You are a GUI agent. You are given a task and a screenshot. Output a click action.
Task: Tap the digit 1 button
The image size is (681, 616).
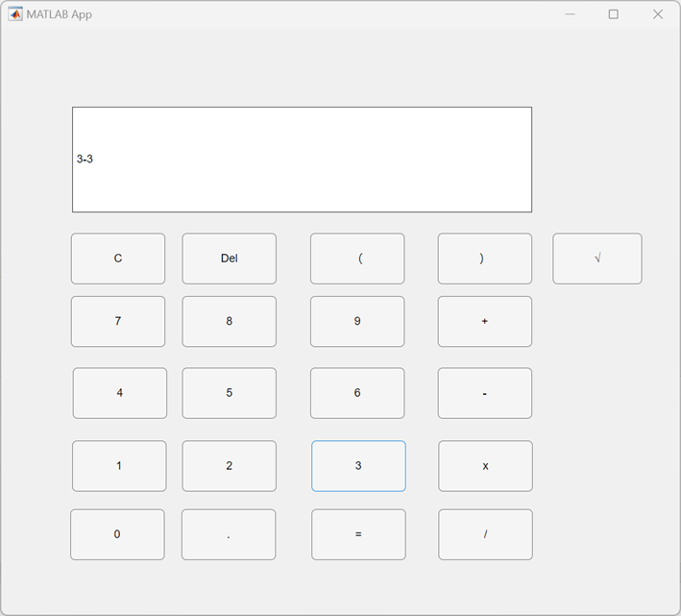(x=119, y=466)
